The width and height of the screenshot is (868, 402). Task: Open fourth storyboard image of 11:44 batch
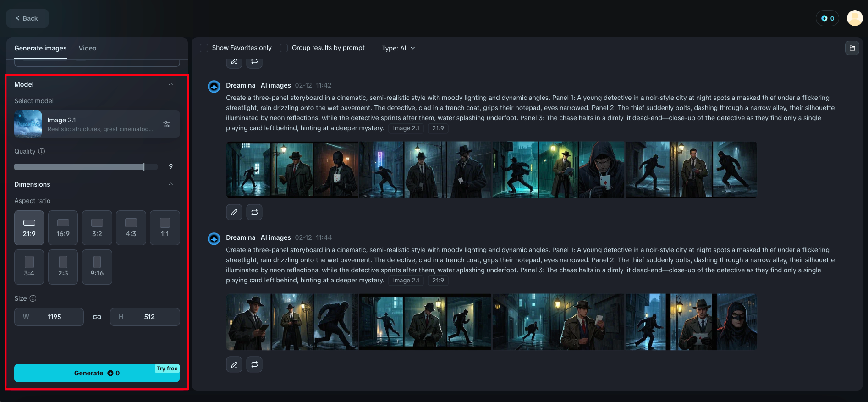click(x=691, y=322)
